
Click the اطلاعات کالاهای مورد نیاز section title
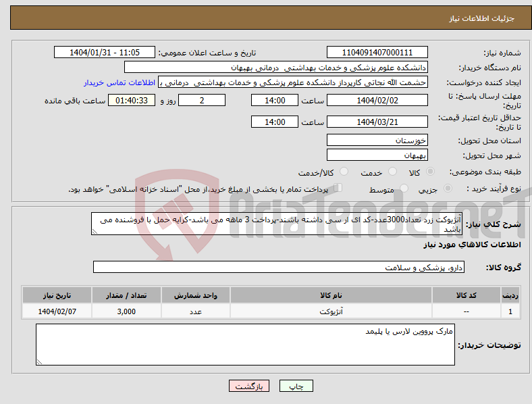(x=472, y=245)
